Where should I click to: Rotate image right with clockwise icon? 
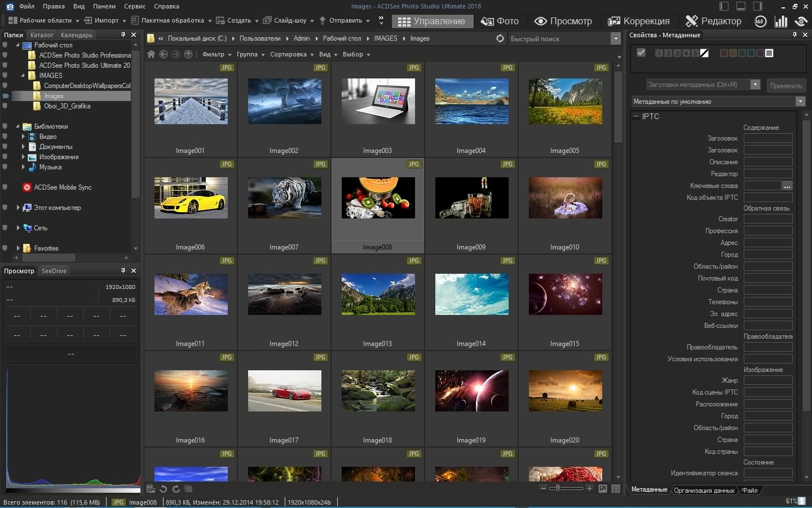click(x=176, y=489)
